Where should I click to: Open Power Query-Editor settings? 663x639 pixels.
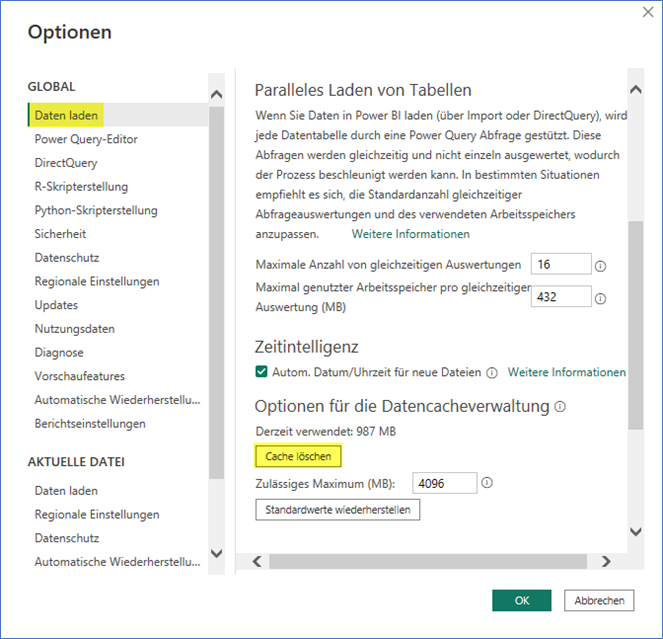pos(86,139)
